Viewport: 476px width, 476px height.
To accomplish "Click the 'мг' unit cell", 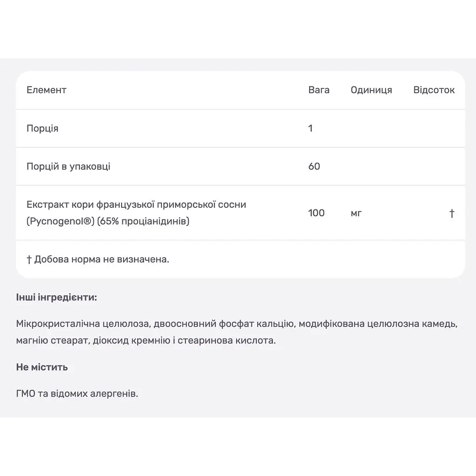I will coord(356,213).
